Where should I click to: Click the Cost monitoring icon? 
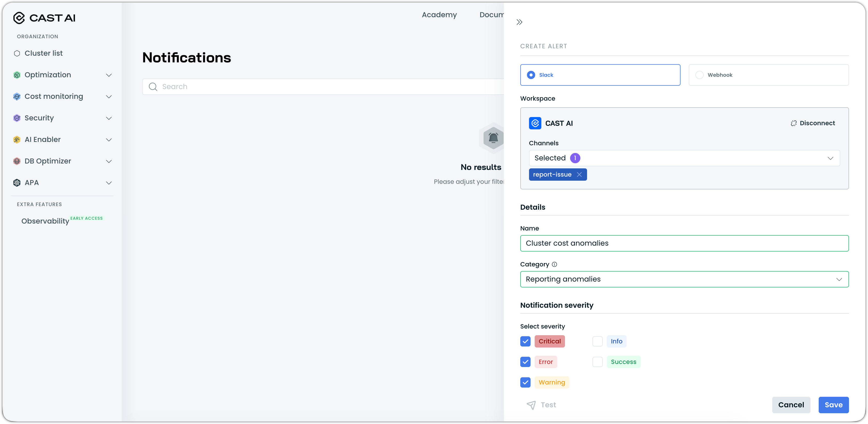click(17, 96)
